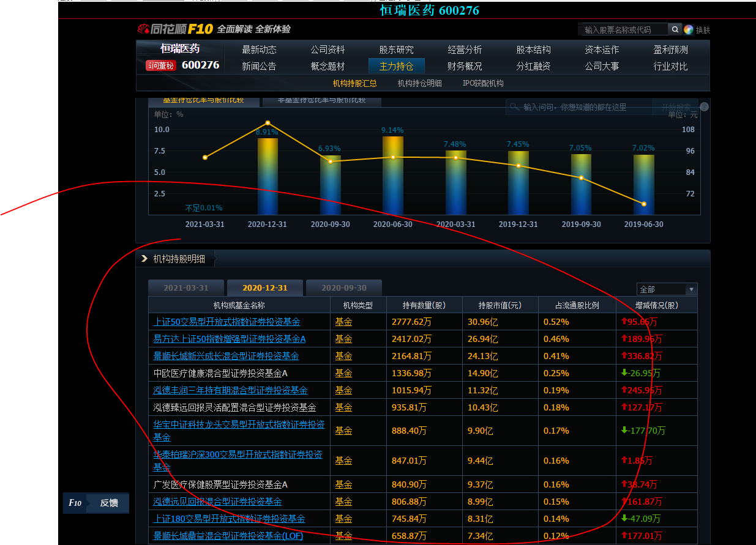Click the price line point at 2021-03-31
The width and height of the screenshot is (756, 545).
coord(205,157)
